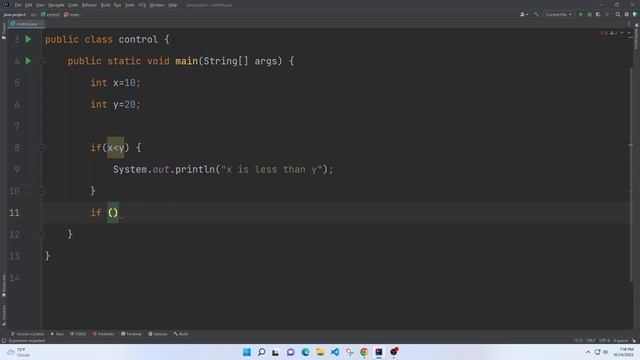Start the Debug toolbar button
The height and width of the screenshot is (360, 640).
(x=589, y=14)
